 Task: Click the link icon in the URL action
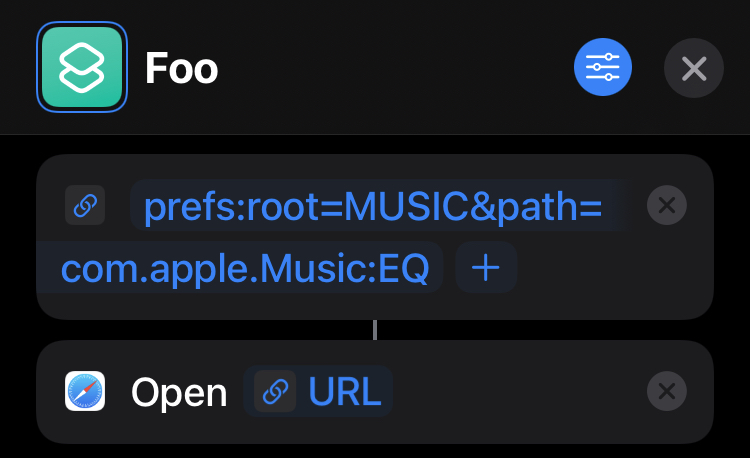85,205
